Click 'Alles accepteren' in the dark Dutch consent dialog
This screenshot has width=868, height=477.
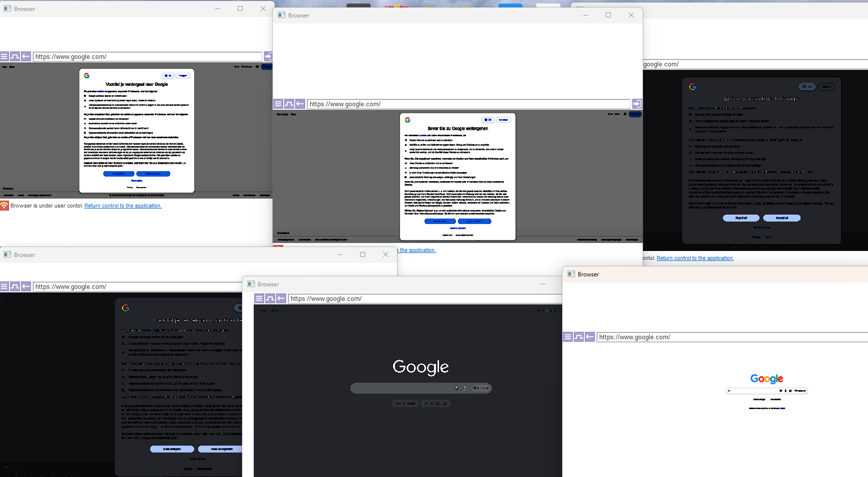(x=220, y=449)
